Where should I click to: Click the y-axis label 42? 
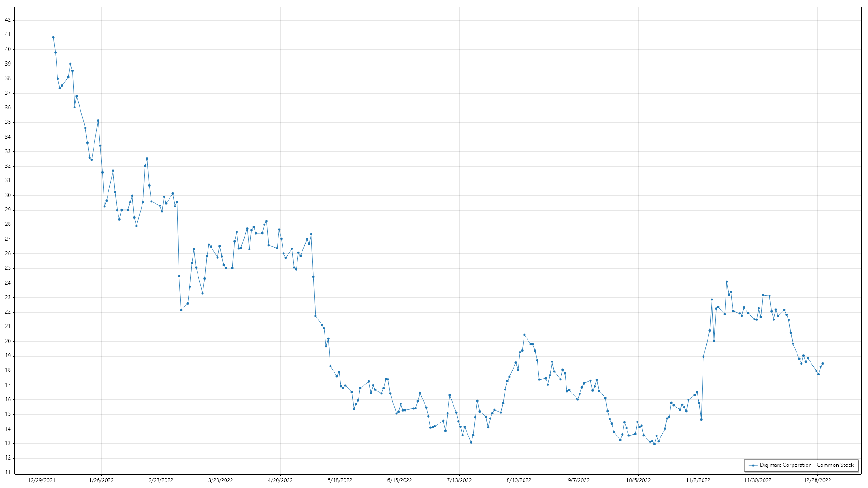click(8, 20)
